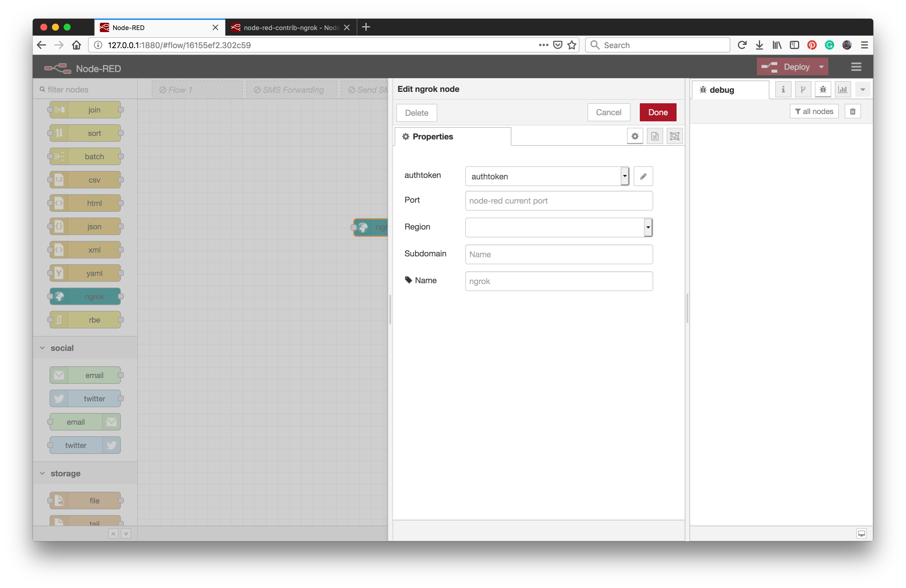Viewport: 906px width, 588px height.
Task: Select the json node in palette
Action: tap(85, 226)
